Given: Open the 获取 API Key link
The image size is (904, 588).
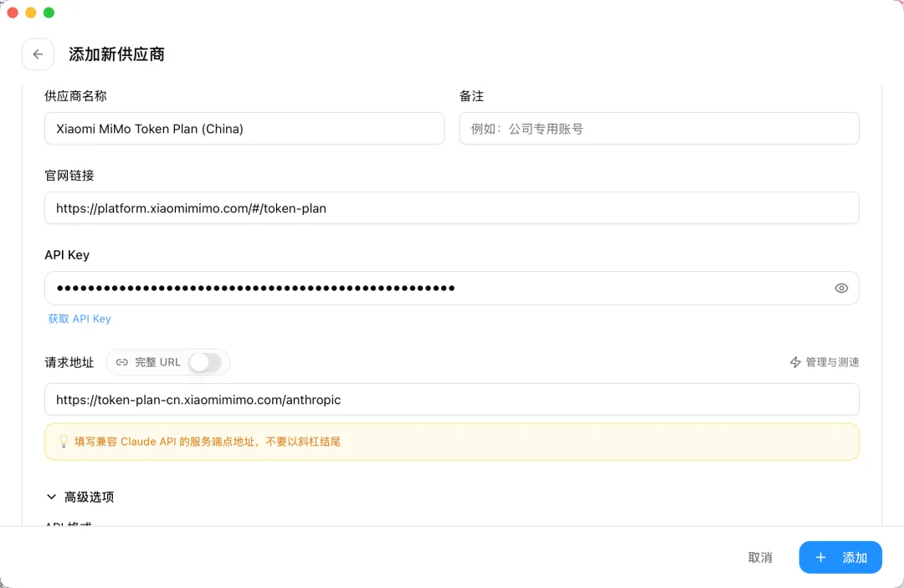Looking at the screenshot, I should 80,319.
